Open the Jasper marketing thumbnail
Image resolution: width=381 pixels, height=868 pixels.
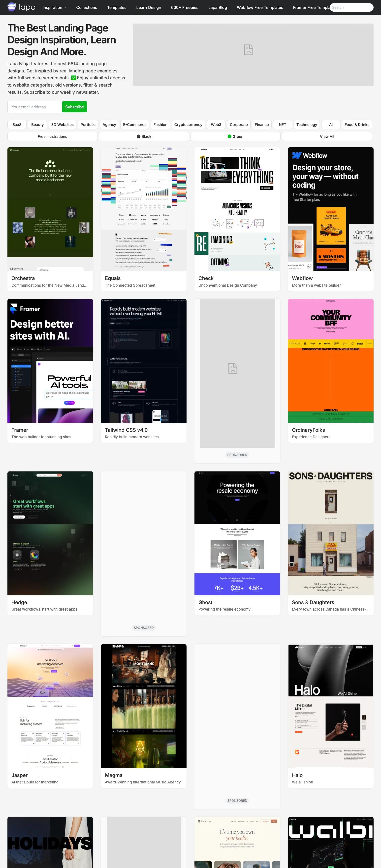click(50, 706)
